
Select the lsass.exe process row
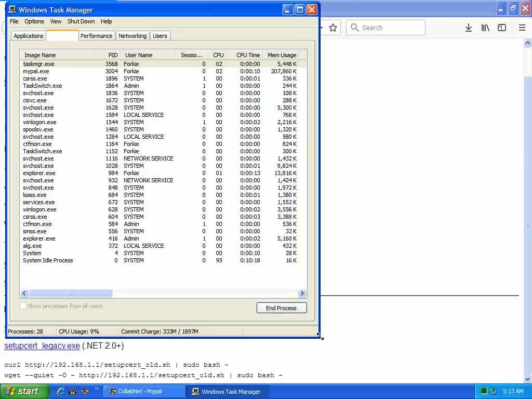tap(163, 195)
